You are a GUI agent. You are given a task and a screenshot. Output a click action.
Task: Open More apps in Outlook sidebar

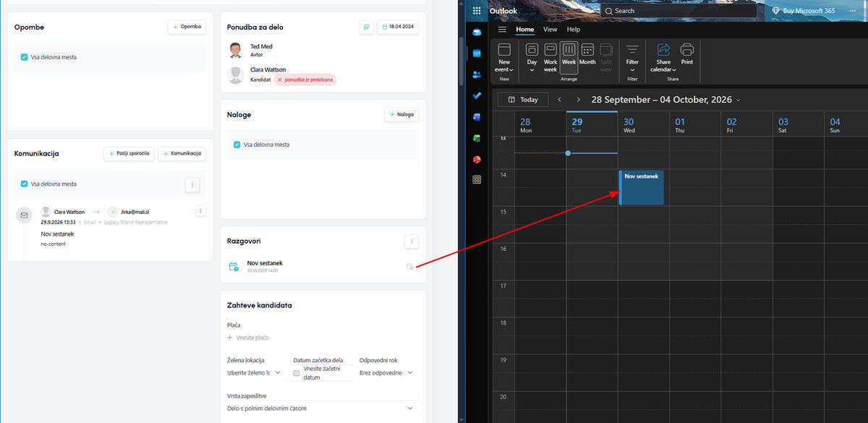[x=477, y=180]
